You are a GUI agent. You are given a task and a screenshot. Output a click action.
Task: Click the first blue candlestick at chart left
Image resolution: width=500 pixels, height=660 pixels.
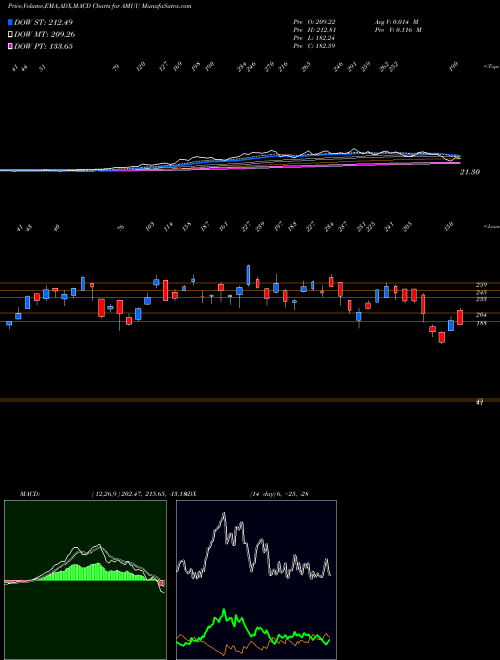(9, 324)
